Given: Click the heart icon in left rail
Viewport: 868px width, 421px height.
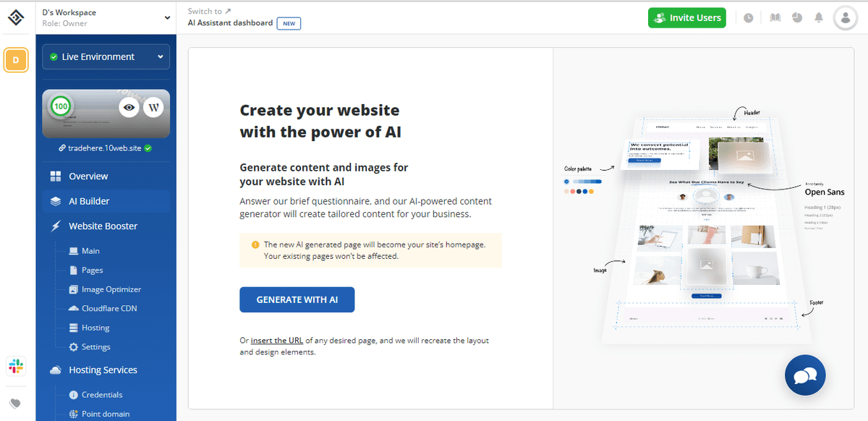Looking at the screenshot, I should pyautogui.click(x=16, y=404).
